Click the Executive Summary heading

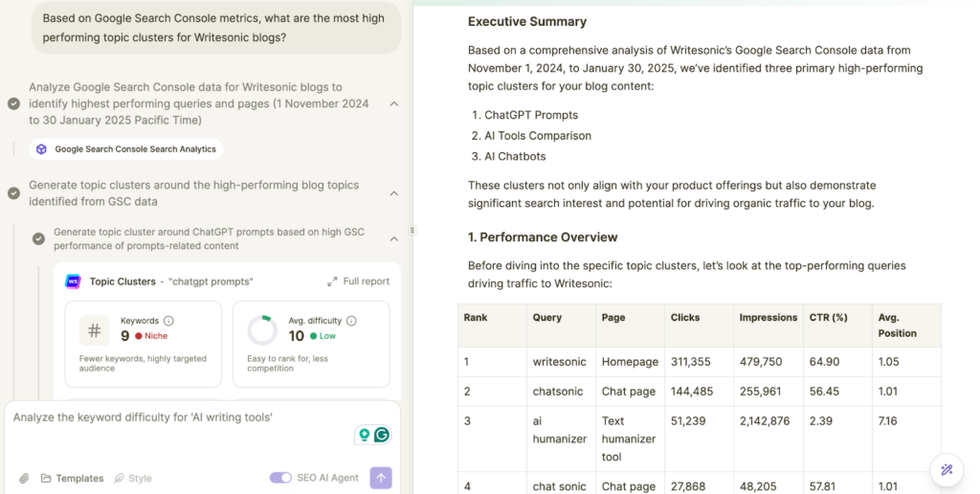[x=527, y=22]
